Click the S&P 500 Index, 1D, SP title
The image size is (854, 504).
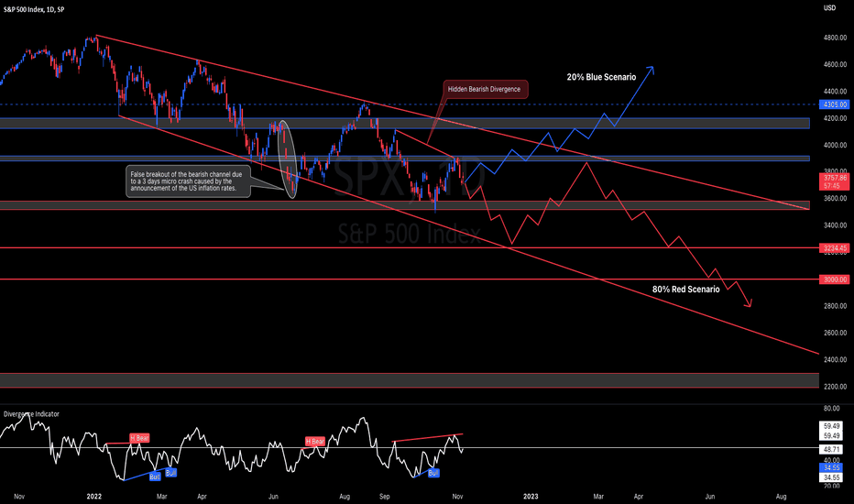pyautogui.click(x=34, y=10)
